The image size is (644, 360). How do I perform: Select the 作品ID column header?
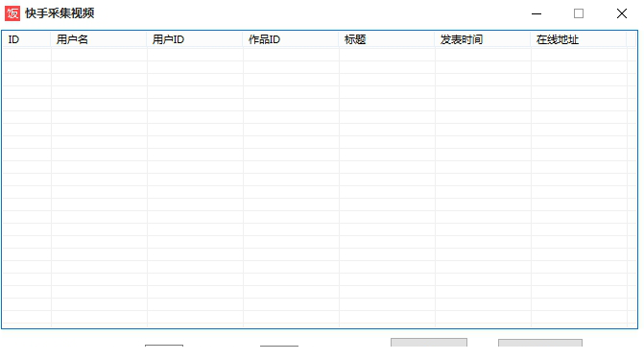(291, 39)
